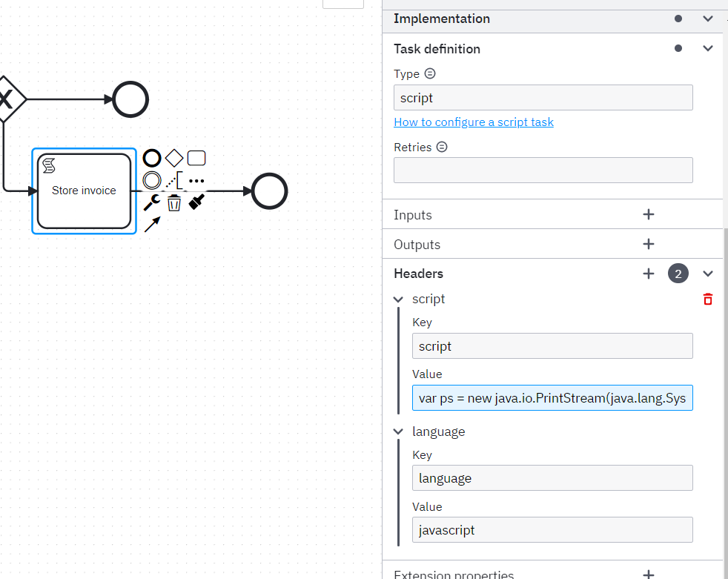Set color using paint roller icon

[196, 202]
